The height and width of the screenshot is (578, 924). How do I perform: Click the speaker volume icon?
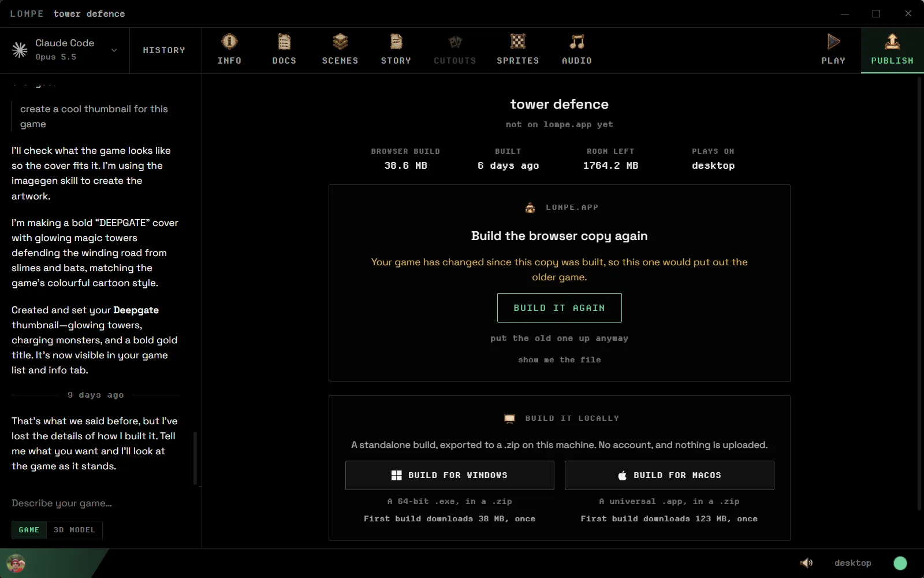click(806, 563)
